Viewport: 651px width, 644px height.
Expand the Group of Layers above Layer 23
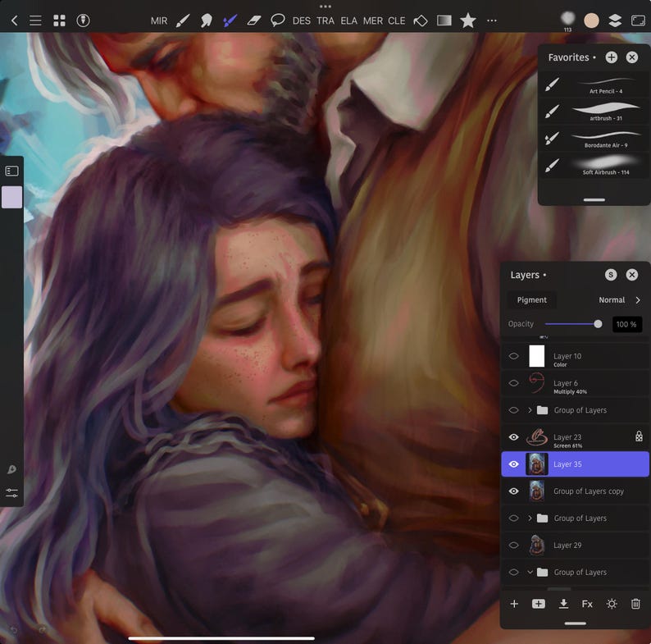point(530,410)
